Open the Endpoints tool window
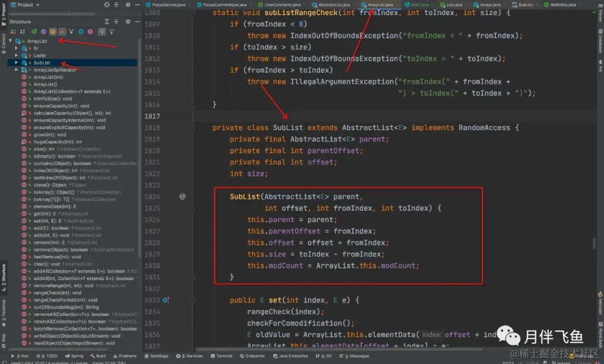604x364 pixels. point(252,356)
